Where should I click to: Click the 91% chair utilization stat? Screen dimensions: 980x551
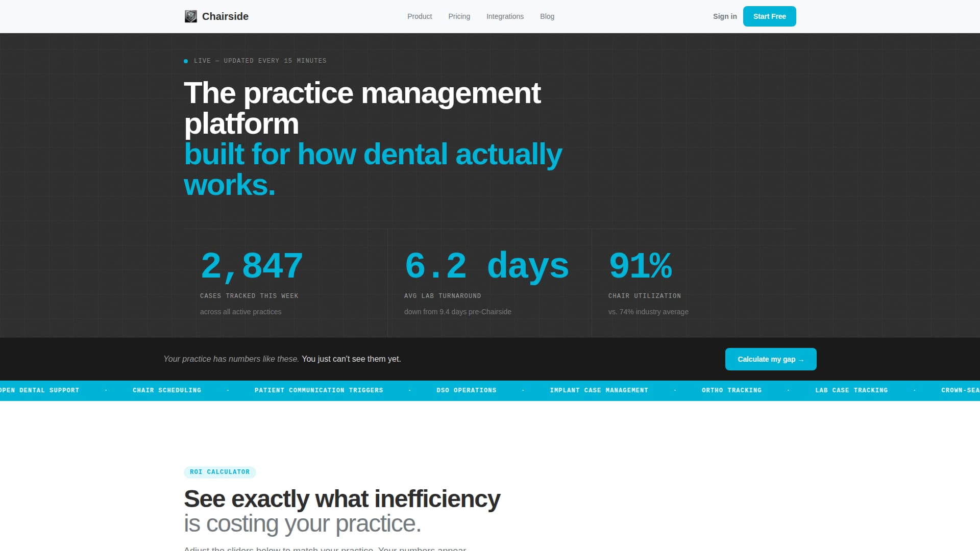[641, 265]
